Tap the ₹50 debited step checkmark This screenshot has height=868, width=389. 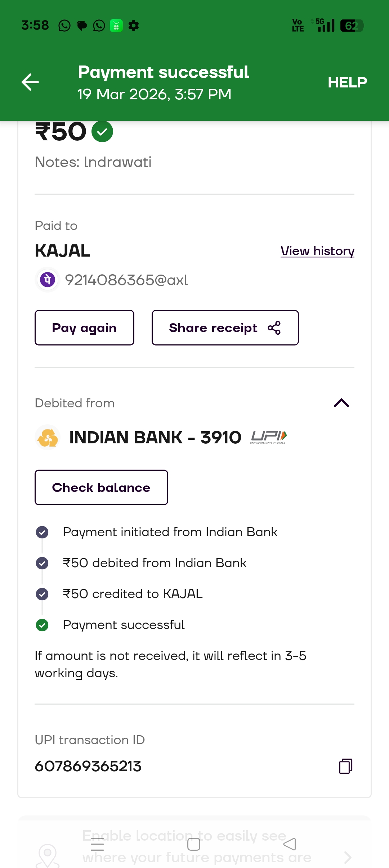tap(42, 563)
